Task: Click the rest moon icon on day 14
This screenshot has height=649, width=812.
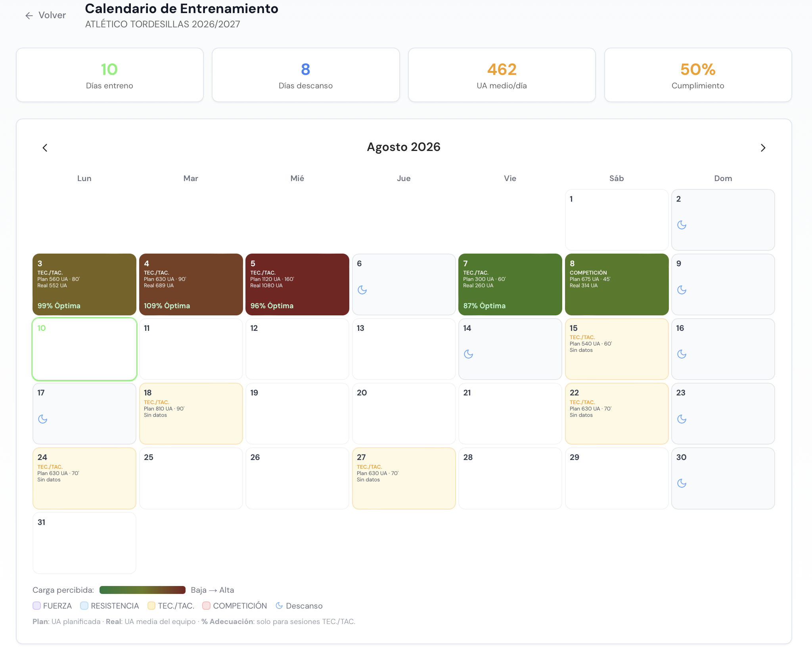Action: (469, 354)
